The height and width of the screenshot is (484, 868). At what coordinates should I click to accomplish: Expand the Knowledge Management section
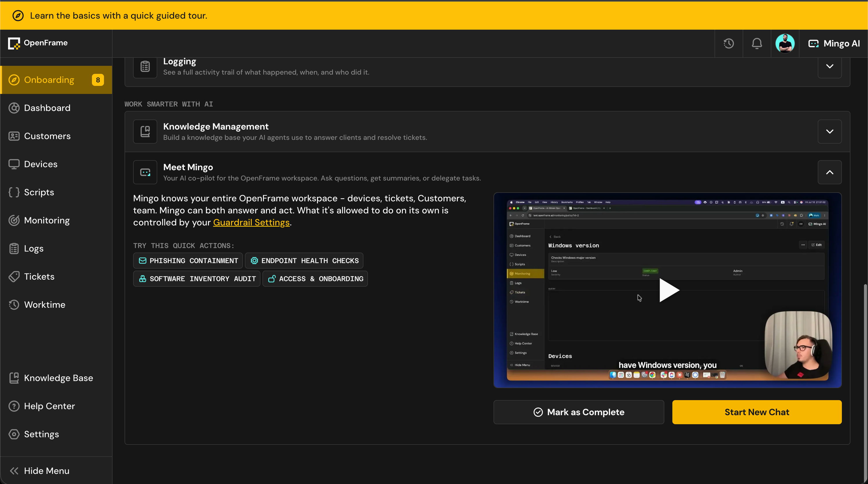(x=830, y=131)
